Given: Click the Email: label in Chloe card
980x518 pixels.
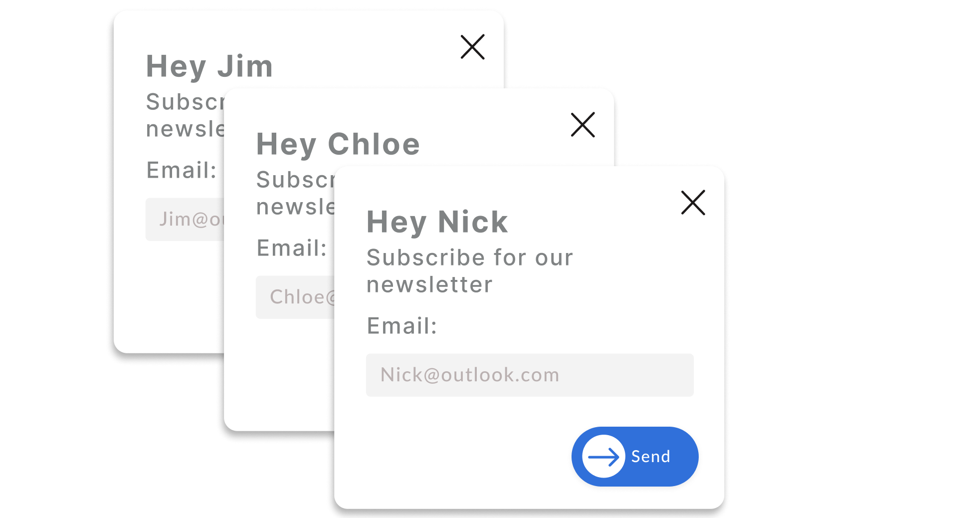Looking at the screenshot, I should 292,248.
